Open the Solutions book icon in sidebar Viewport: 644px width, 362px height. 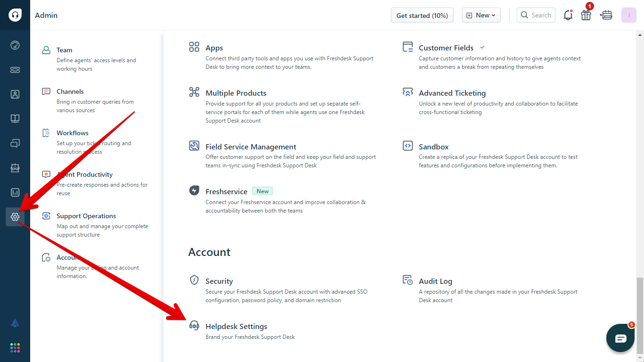coord(15,119)
